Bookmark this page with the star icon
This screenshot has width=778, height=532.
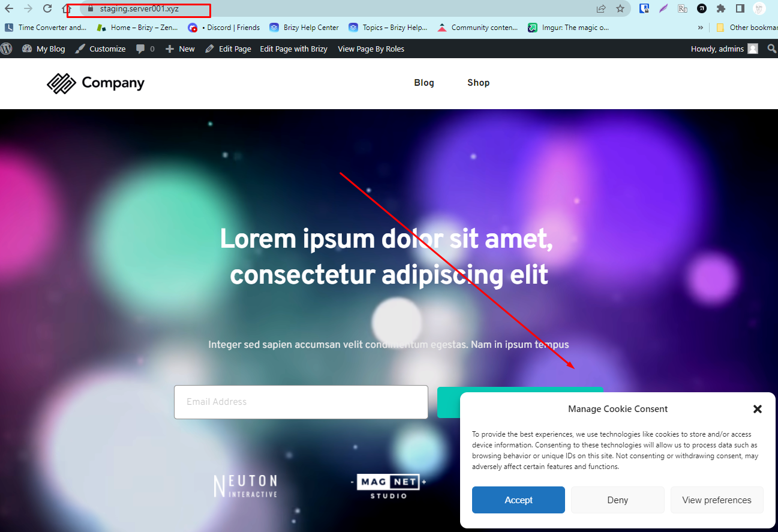[620, 8]
